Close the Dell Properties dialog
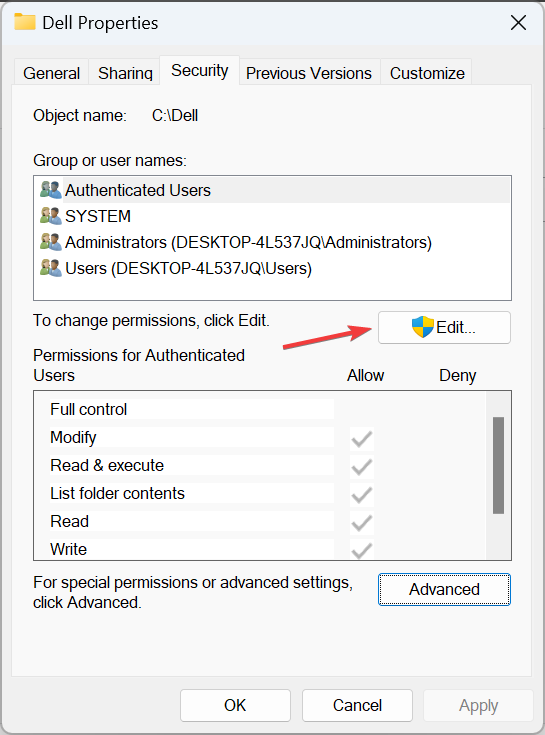 click(518, 22)
